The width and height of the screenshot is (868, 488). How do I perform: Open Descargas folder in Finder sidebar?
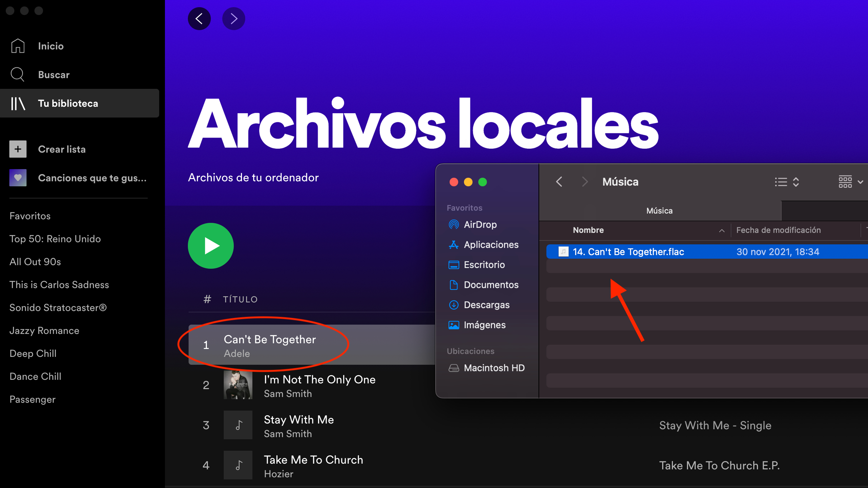click(x=487, y=305)
